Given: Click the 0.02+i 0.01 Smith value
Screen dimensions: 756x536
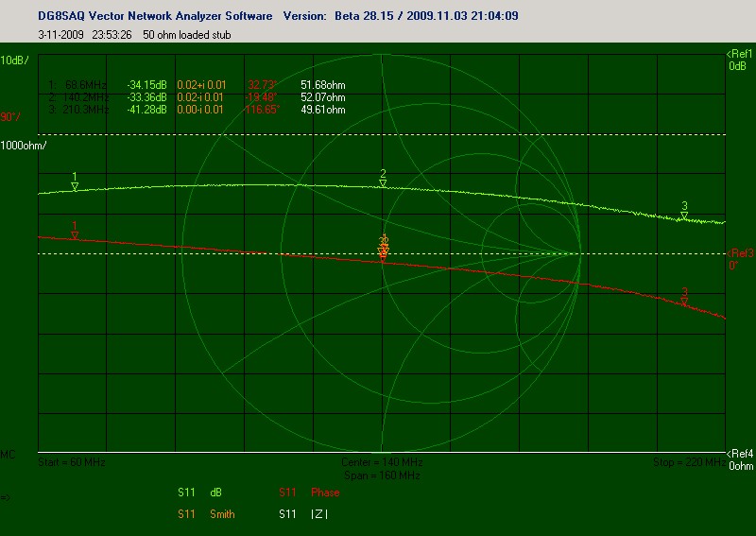Looking at the screenshot, I should pyautogui.click(x=201, y=85).
